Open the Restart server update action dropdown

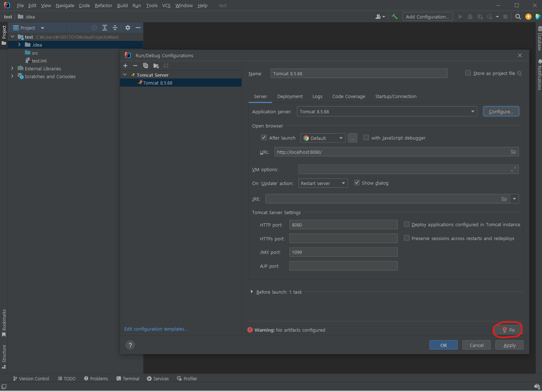point(323,183)
